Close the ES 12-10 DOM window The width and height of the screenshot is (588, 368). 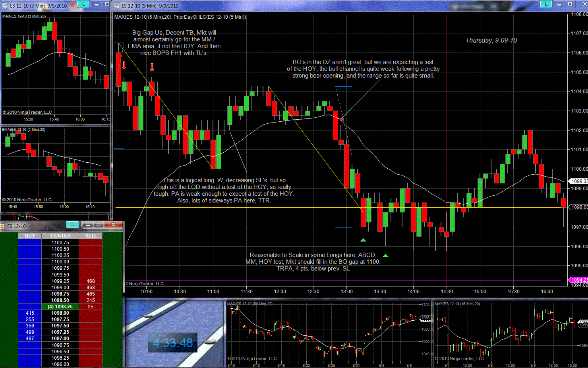[113, 225]
